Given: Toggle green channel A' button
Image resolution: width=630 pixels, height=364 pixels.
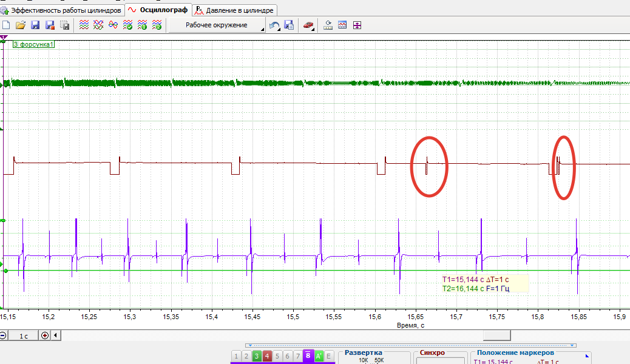Looking at the screenshot, I should tap(319, 356).
